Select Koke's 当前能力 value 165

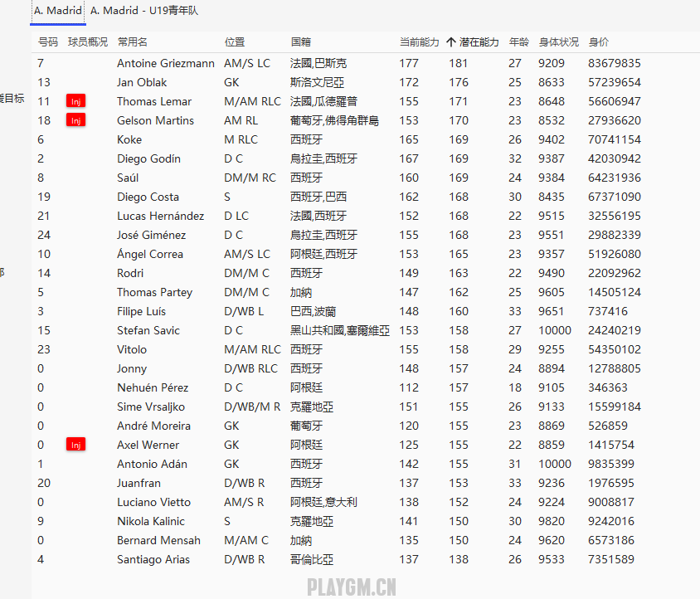(x=409, y=139)
